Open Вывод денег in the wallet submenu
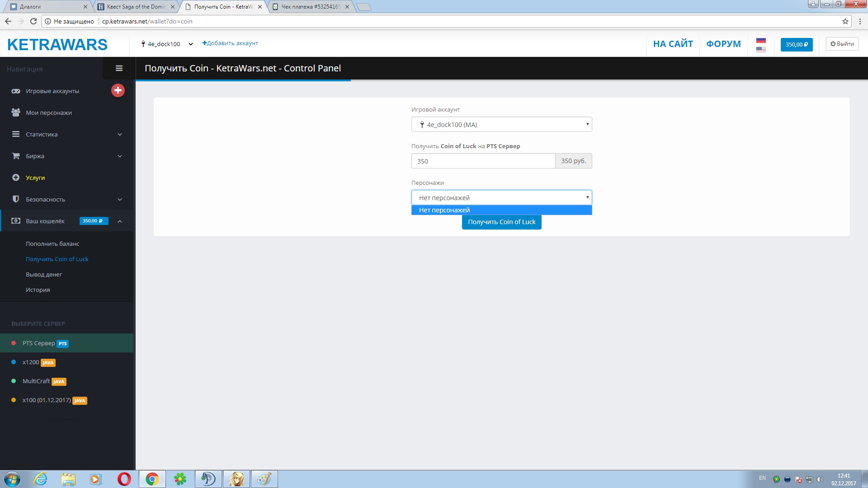 [x=44, y=274]
